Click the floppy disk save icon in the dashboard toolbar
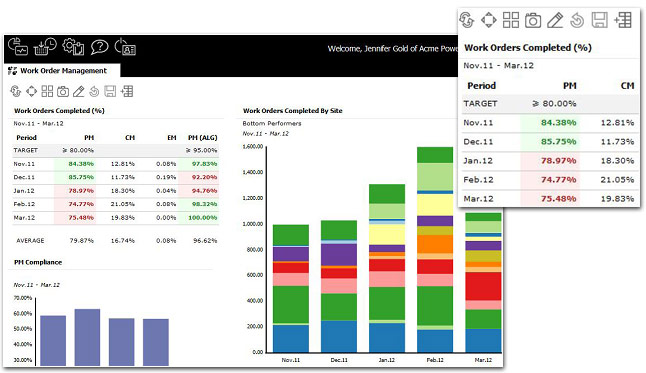 110,91
